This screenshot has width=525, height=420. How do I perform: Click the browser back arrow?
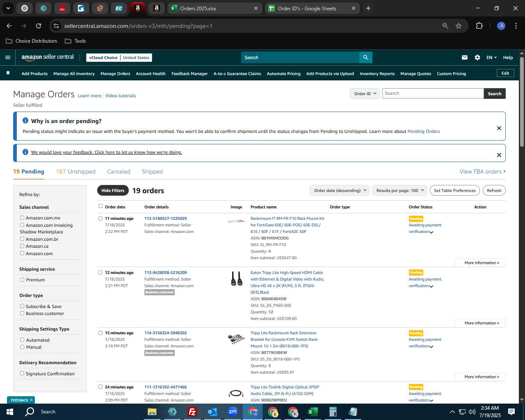click(x=9, y=26)
